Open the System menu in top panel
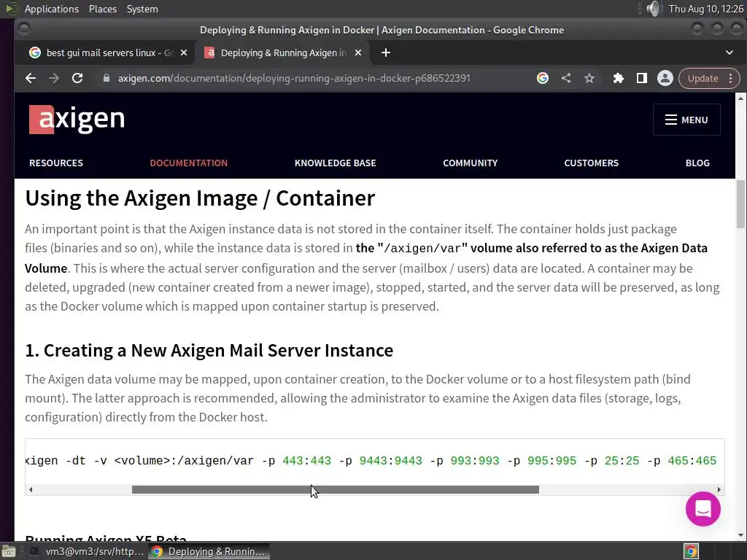Image resolution: width=747 pixels, height=560 pixels. point(142,9)
